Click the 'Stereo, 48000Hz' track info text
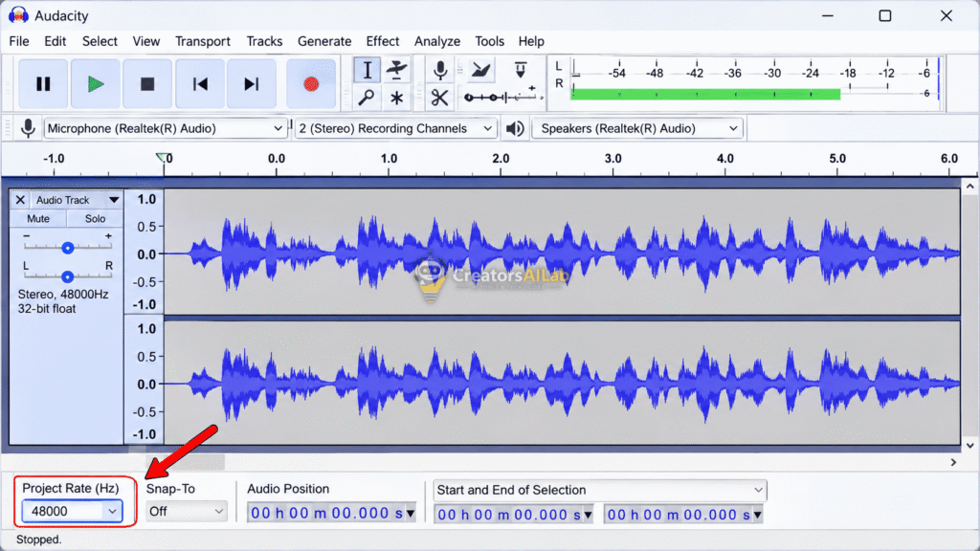The width and height of the screenshot is (980, 551). click(x=63, y=295)
